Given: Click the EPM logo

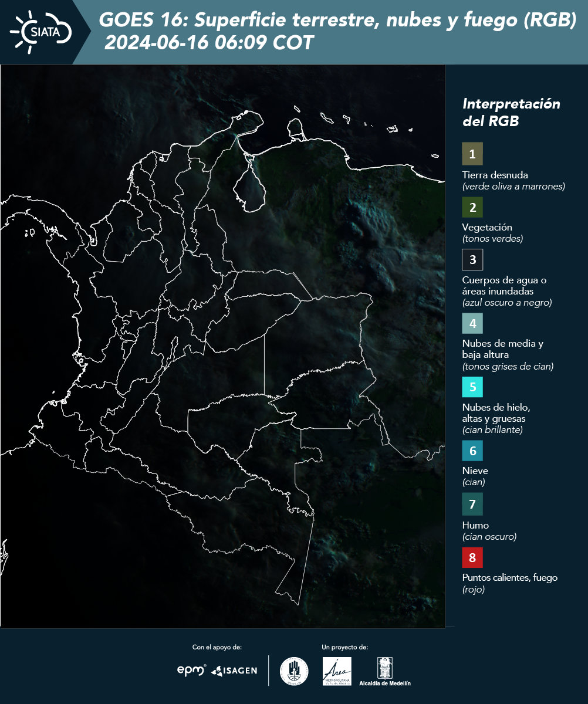Looking at the screenshot, I should coord(192,670).
